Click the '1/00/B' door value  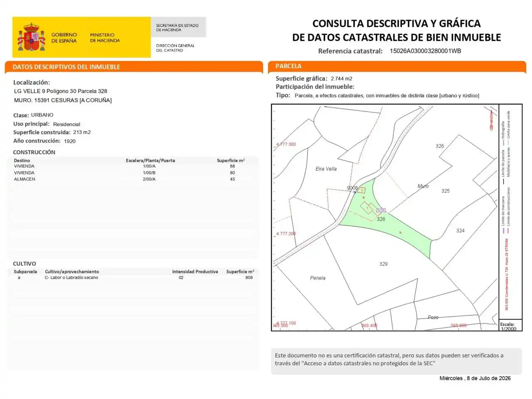[x=149, y=173]
